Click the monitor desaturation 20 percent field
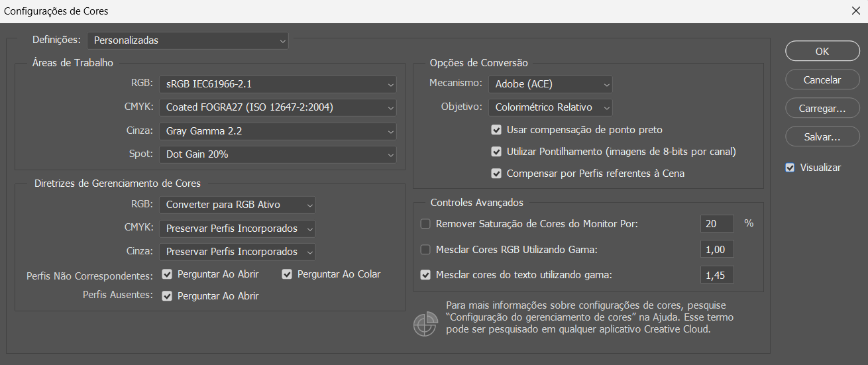868x365 pixels. (x=717, y=224)
